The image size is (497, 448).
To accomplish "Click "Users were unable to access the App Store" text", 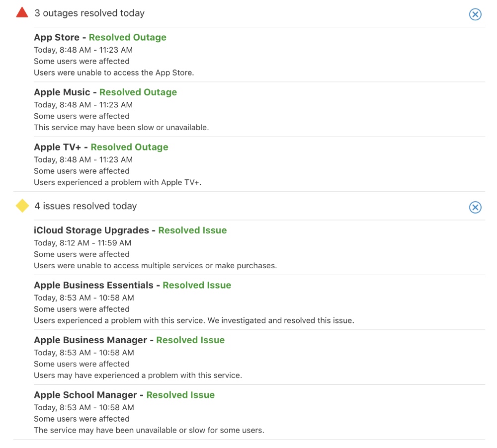I will point(114,73).
